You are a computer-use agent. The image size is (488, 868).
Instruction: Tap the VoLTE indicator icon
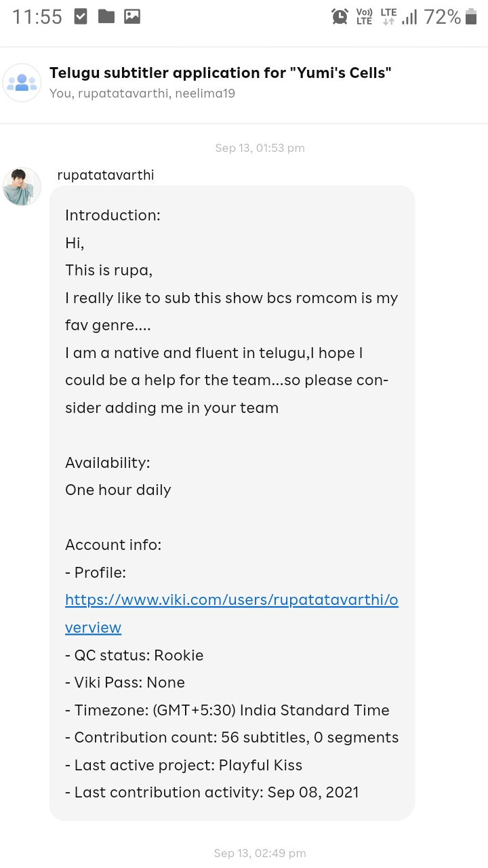pos(364,17)
